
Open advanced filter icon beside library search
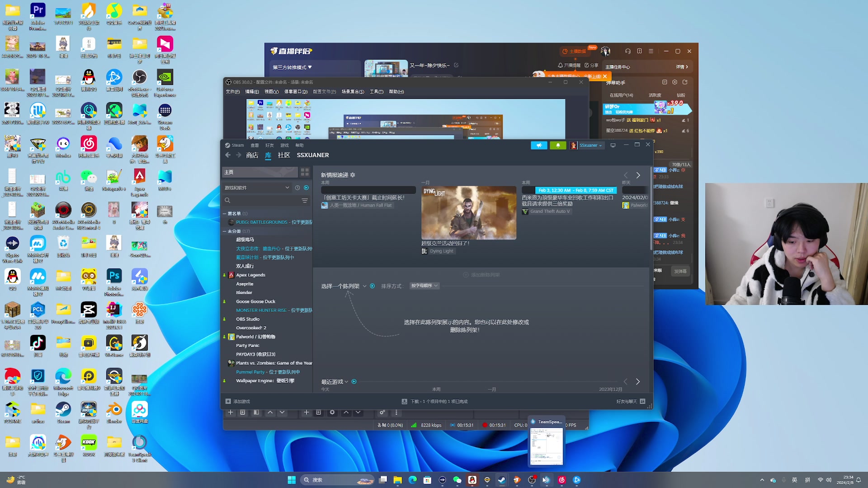click(305, 201)
